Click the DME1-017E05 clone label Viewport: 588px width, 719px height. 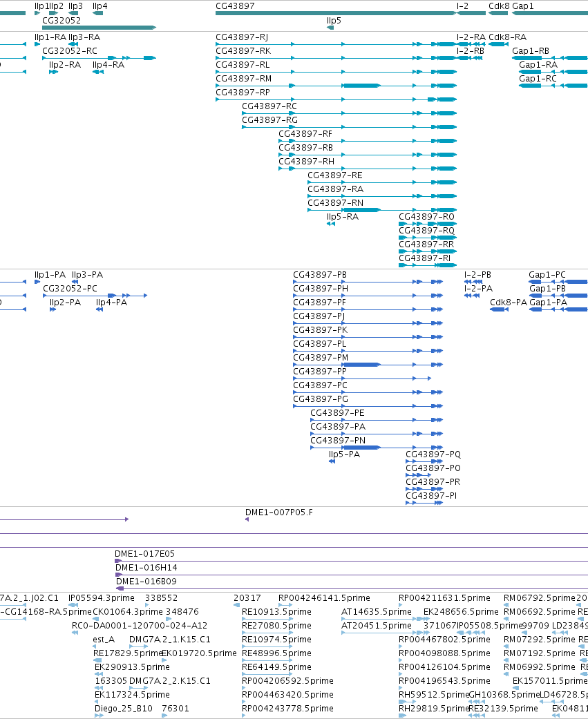point(145,553)
